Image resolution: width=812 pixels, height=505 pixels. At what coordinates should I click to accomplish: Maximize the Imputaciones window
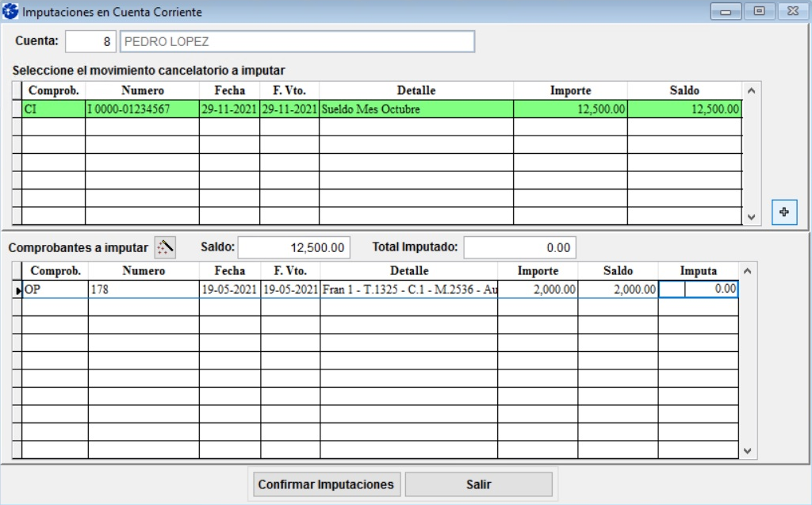point(759,11)
